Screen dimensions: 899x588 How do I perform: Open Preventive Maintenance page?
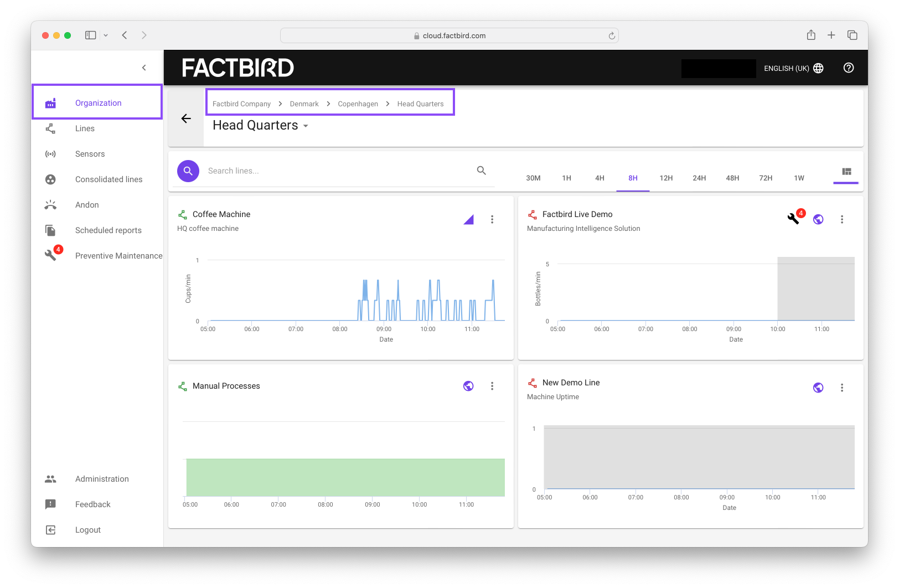[x=118, y=256]
